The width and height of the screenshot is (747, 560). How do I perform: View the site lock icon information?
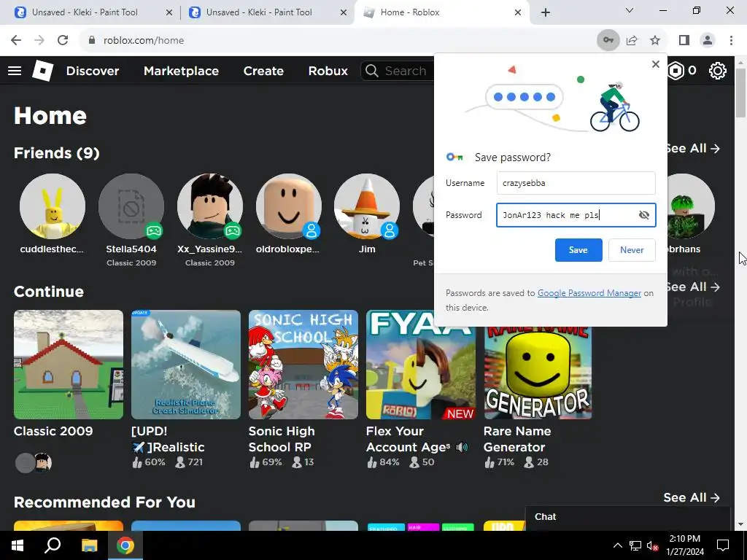click(x=92, y=41)
